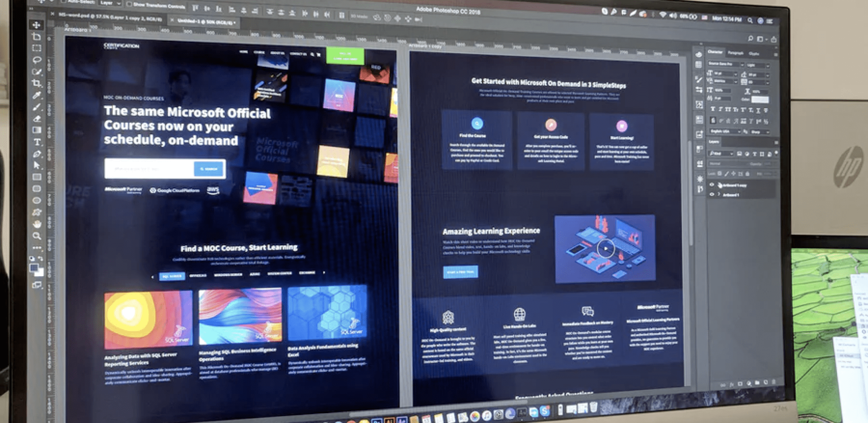The height and width of the screenshot is (423, 868).
Task: Open the font style Light dropdown
Action: [x=758, y=65]
